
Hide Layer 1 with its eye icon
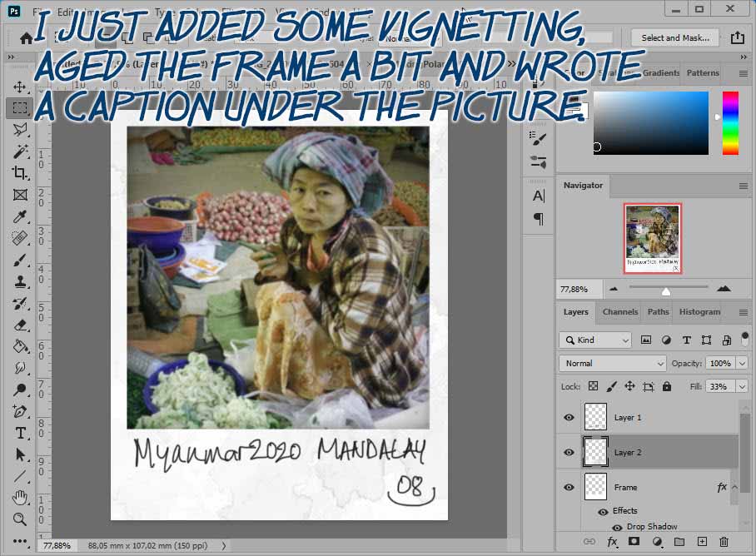pos(569,417)
